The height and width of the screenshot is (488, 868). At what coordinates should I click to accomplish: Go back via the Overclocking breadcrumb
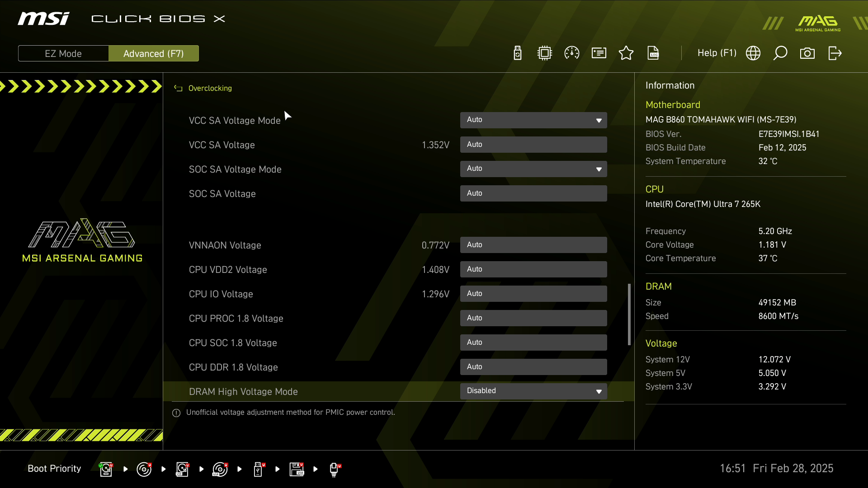pos(210,89)
